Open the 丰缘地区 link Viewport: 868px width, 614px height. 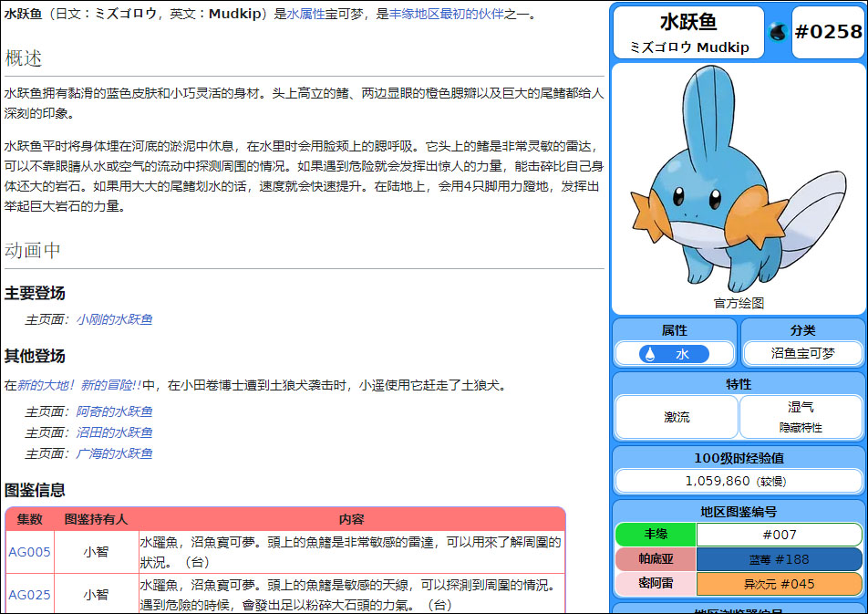(414, 14)
